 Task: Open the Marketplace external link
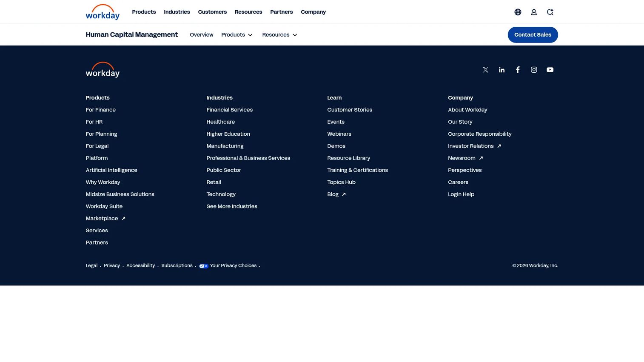[105, 218]
